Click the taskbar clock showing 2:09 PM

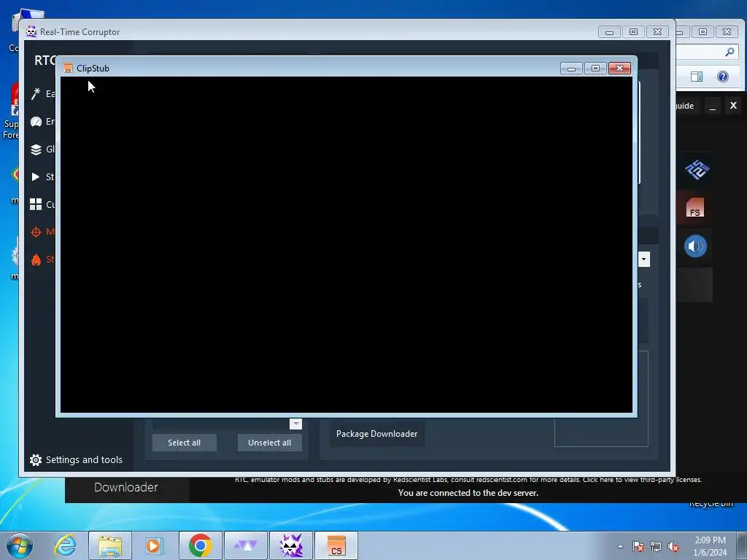(x=710, y=546)
